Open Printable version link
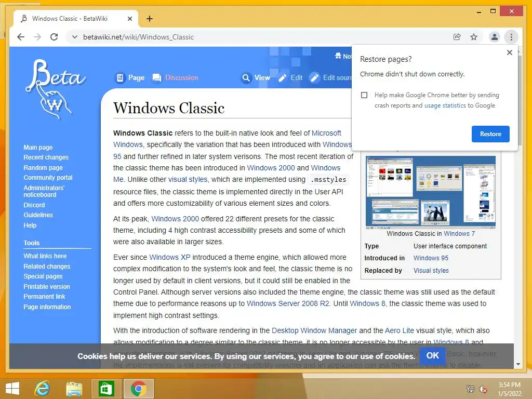This screenshot has width=532, height=399. (46, 286)
